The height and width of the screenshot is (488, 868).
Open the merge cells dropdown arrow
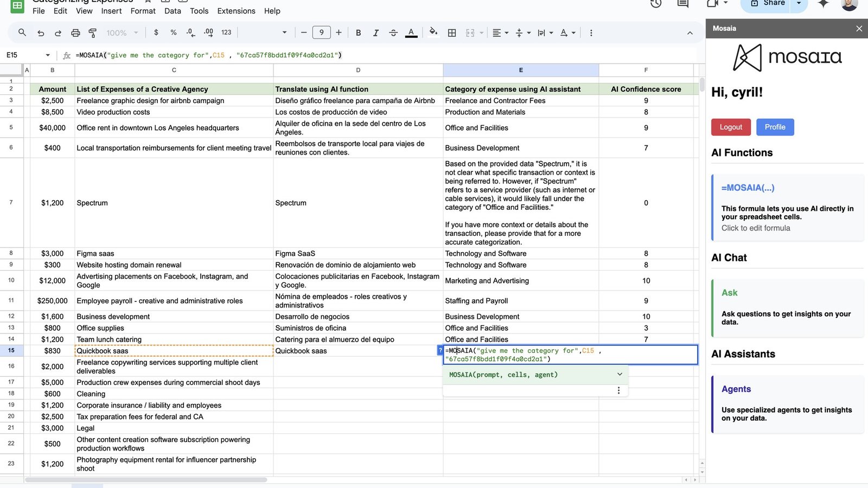click(481, 33)
